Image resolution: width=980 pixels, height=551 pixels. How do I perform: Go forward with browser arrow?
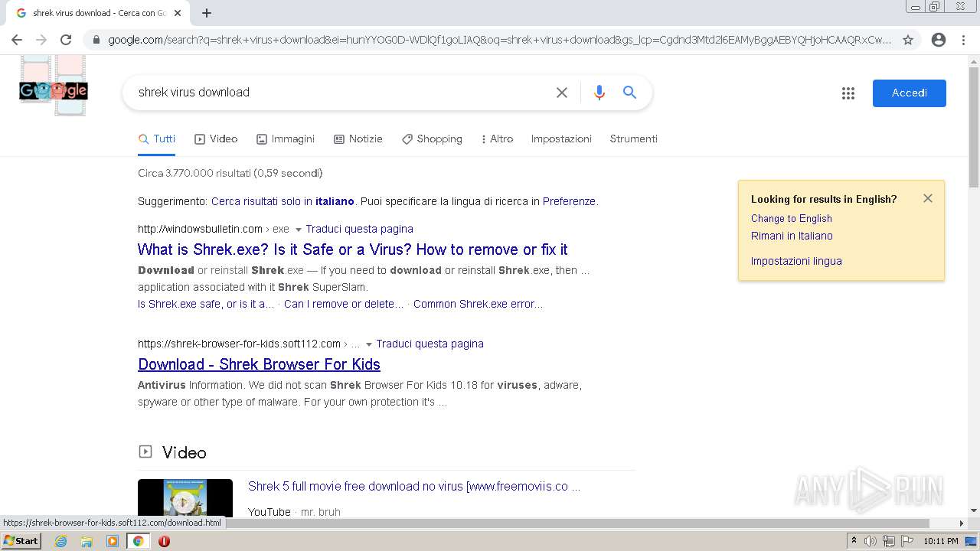(x=41, y=40)
